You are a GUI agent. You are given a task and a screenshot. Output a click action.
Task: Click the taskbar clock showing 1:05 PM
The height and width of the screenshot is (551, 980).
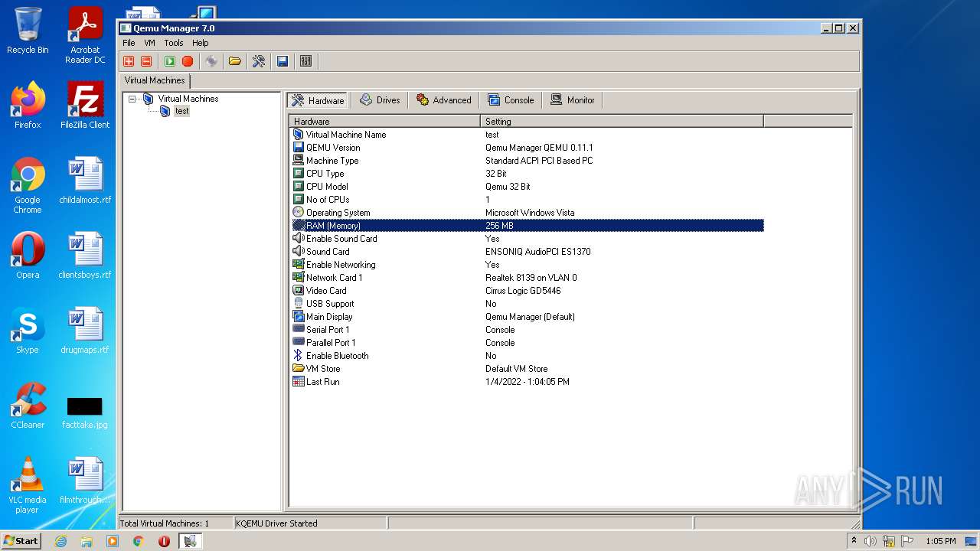click(940, 541)
